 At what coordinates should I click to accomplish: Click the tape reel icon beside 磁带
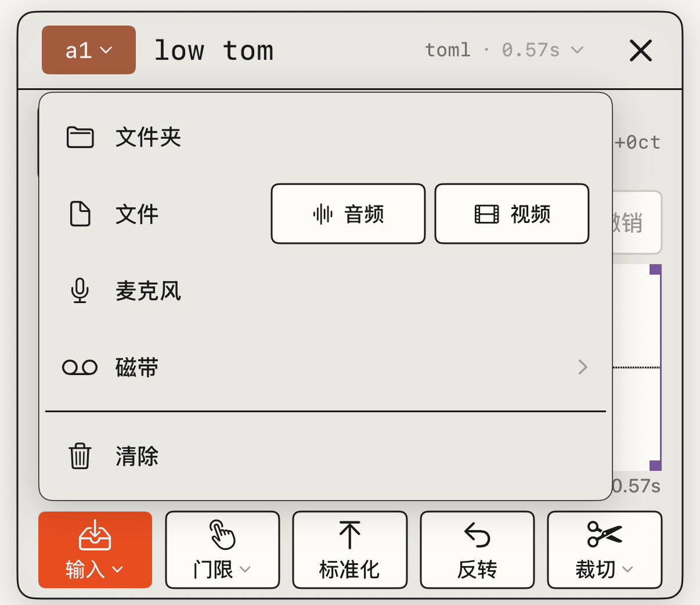click(80, 368)
